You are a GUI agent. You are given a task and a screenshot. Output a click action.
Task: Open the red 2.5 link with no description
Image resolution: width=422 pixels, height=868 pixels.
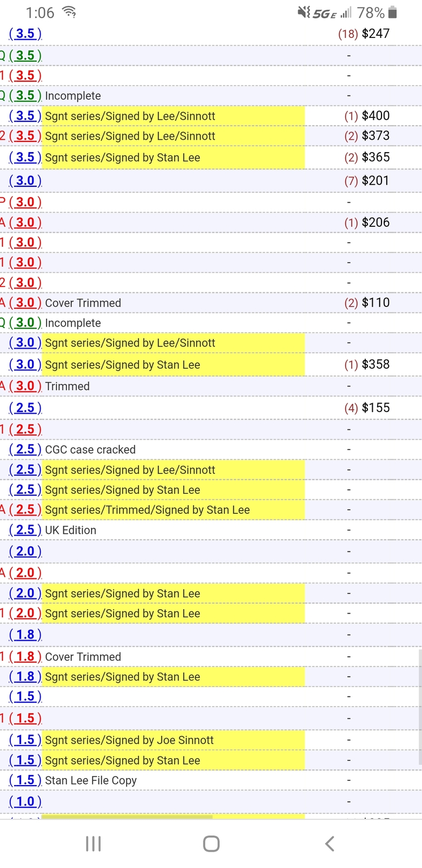25,429
